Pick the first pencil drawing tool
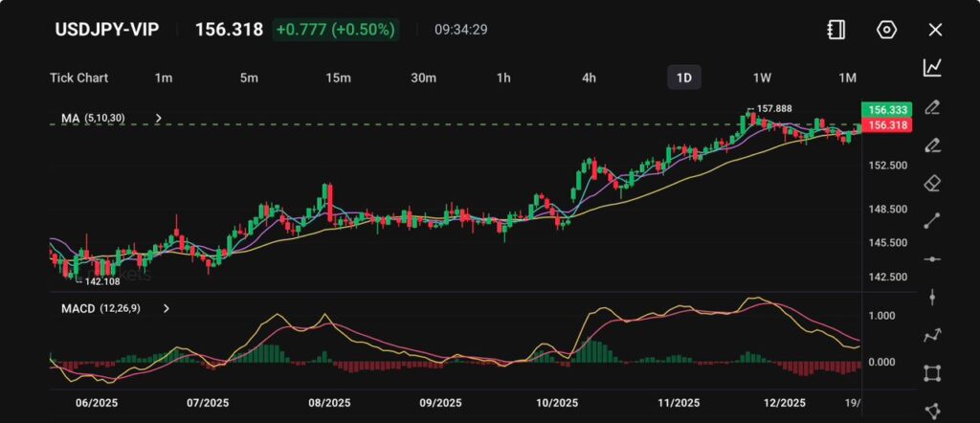Screen dimensions: 980x423 coord(932,106)
